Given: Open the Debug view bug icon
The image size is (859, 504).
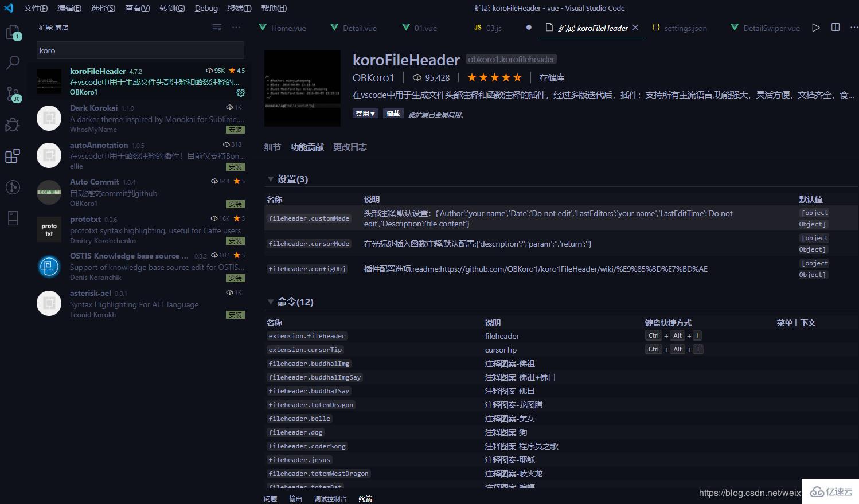Looking at the screenshot, I should click(13, 125).
